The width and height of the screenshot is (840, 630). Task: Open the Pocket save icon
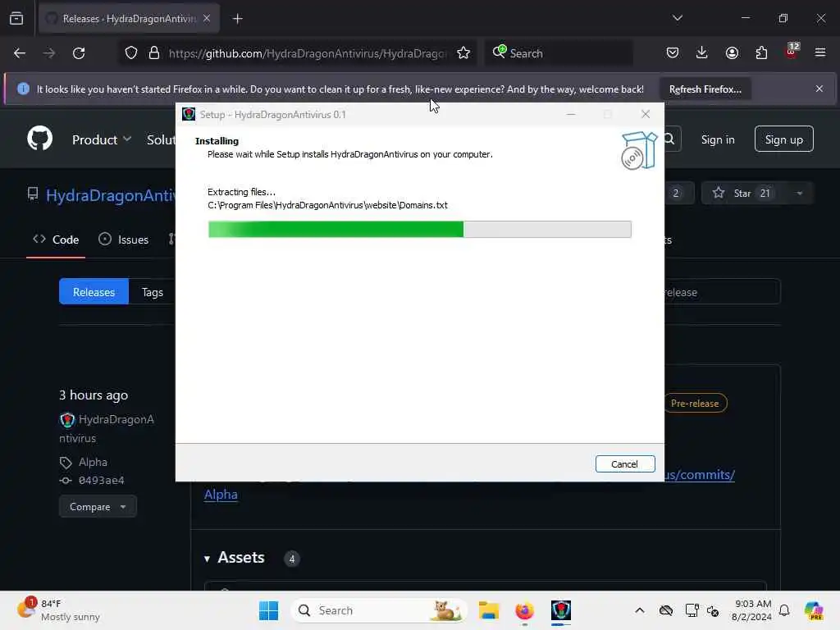pyautogui.click(x=673, y=53)
